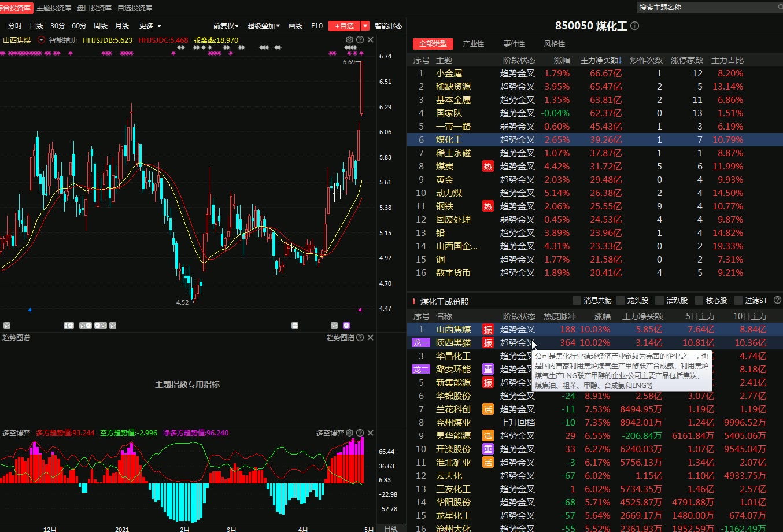The width and height of the screenshot is (783, 532).
Task: Click the 振 badge on 新集能源 row
Action: (x=487, y=383)
